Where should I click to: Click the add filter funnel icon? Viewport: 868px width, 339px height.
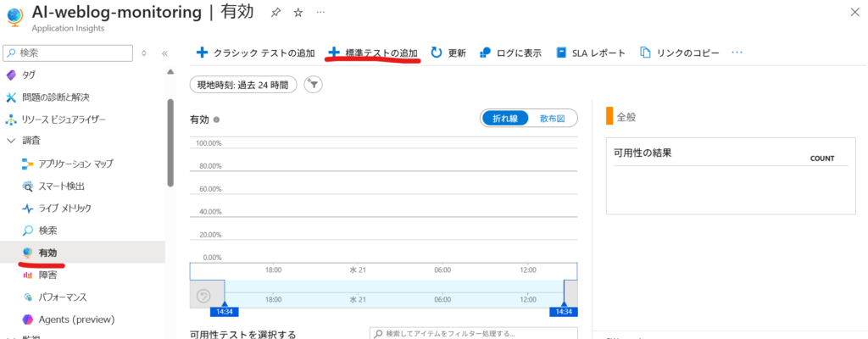(x=314, y=84)
